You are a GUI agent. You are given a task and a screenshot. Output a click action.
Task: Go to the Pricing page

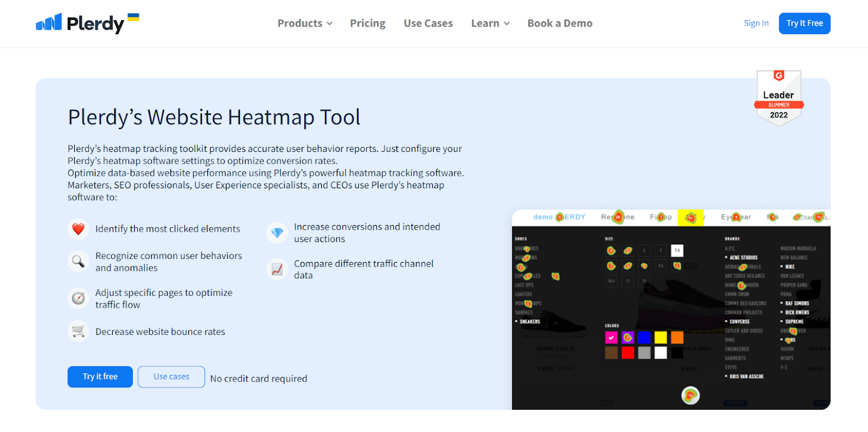pyautogui.click(x=368, y=23)
